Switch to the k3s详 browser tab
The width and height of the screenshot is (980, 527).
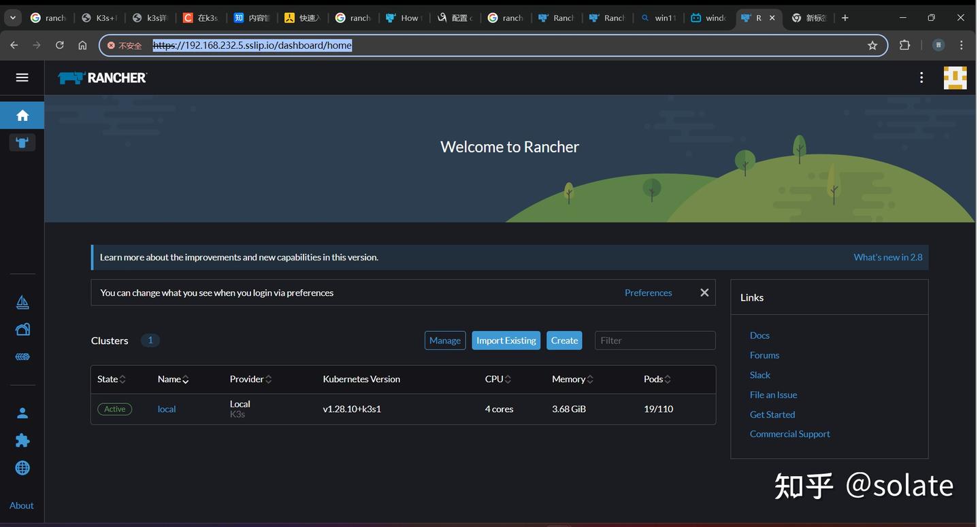(x=150, y=18)
